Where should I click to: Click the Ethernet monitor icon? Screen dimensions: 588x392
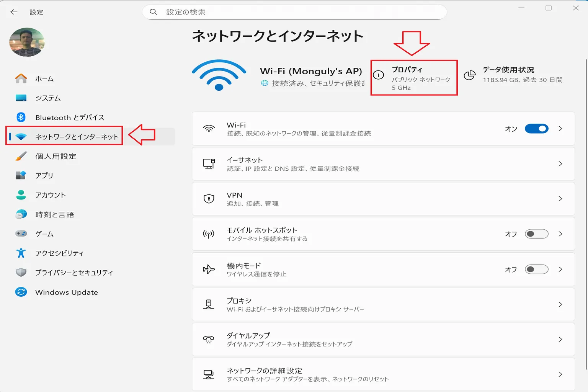(x=209, y=164)
